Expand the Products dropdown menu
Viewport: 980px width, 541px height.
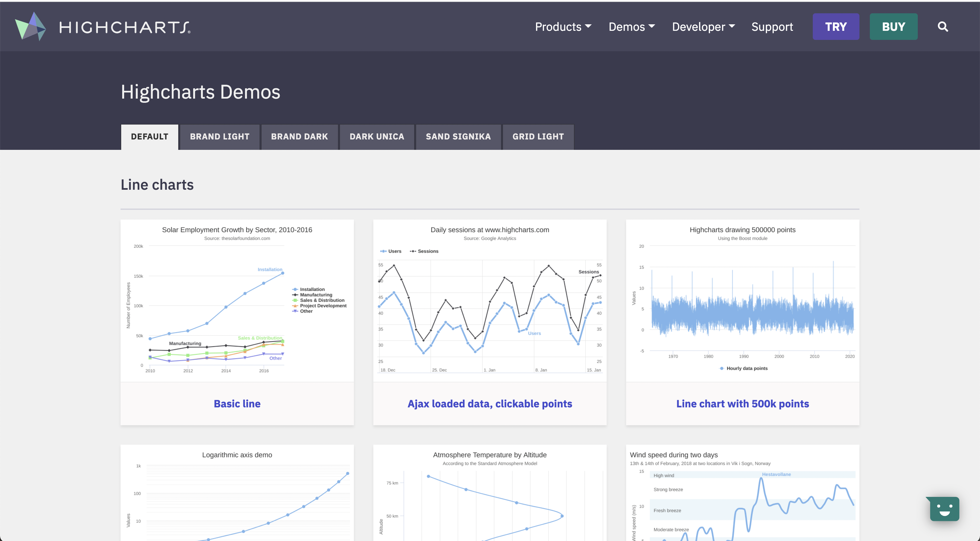[563, 27]
